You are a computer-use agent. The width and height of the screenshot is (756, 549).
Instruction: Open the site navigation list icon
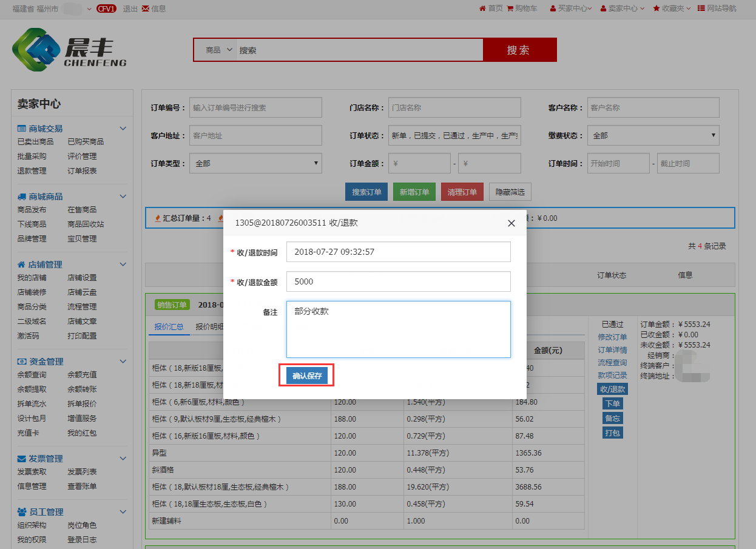[x=701, y=8]
